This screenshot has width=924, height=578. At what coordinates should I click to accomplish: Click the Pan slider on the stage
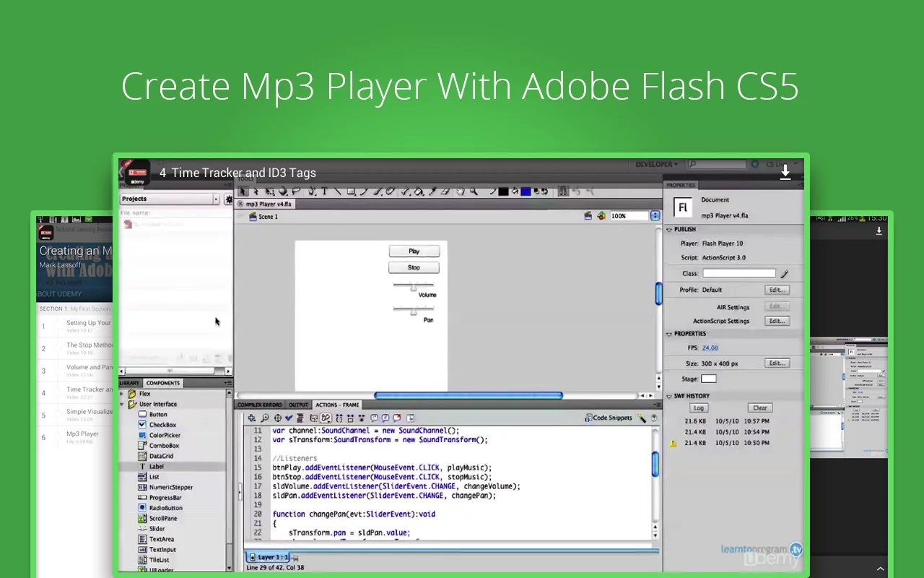[x=413, y=311]
